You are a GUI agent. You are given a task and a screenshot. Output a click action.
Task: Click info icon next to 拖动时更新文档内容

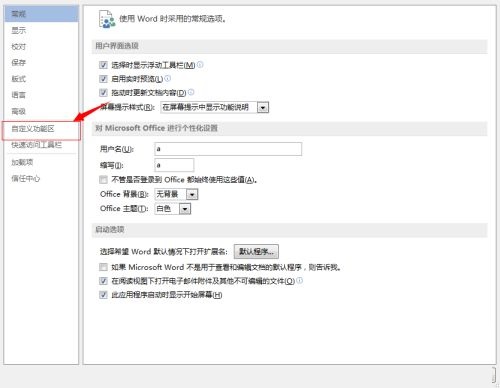pos(191,92)
